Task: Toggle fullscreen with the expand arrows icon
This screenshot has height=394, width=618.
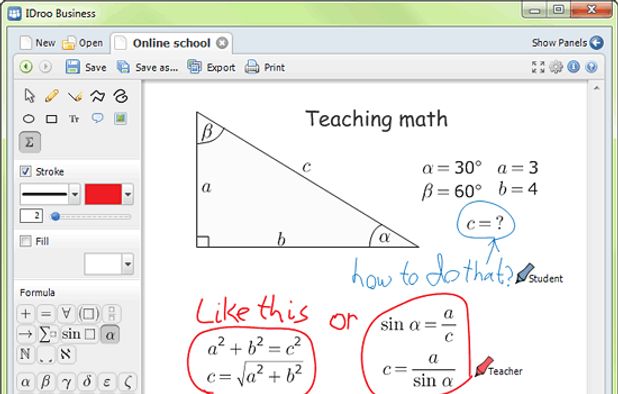Action: pyautogui.click(x=538, y=67)
